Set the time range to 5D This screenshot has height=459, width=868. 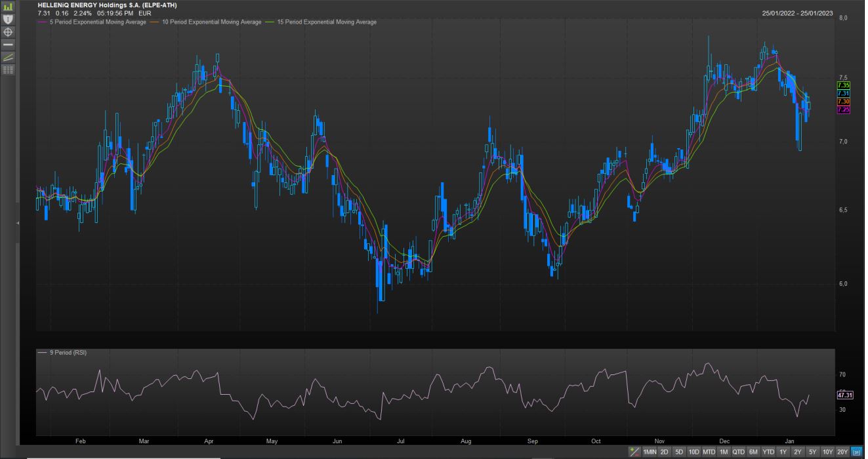[x=679, y=452]
